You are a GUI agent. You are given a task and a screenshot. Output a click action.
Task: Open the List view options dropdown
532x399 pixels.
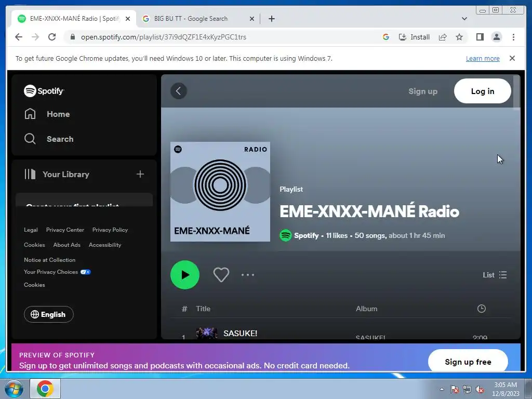pos(495,275)
